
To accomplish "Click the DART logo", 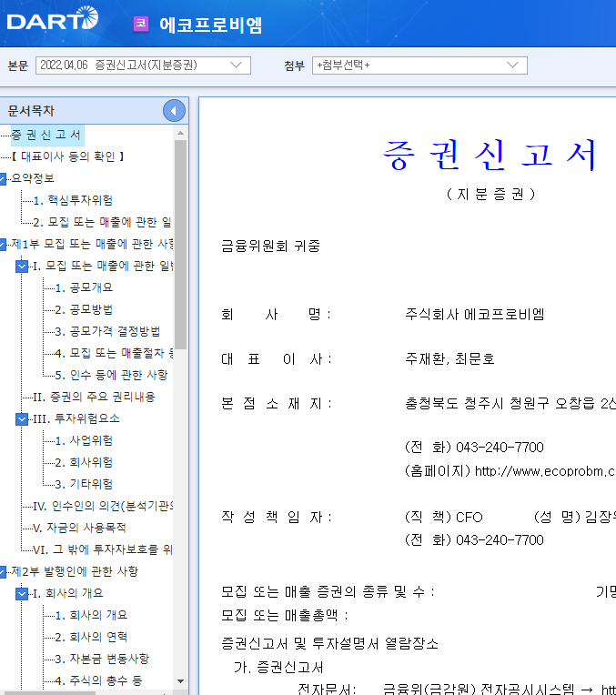I will coord(53,19).
